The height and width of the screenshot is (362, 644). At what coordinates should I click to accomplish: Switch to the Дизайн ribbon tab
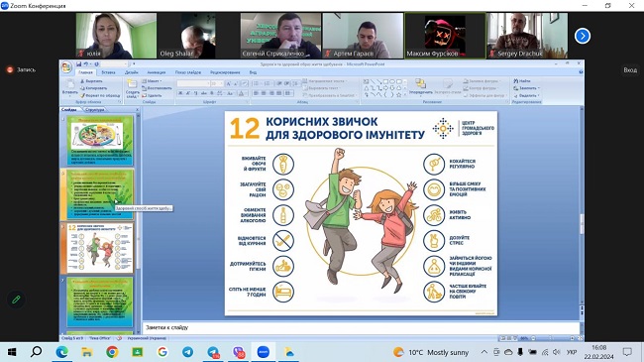coord(132,72)
